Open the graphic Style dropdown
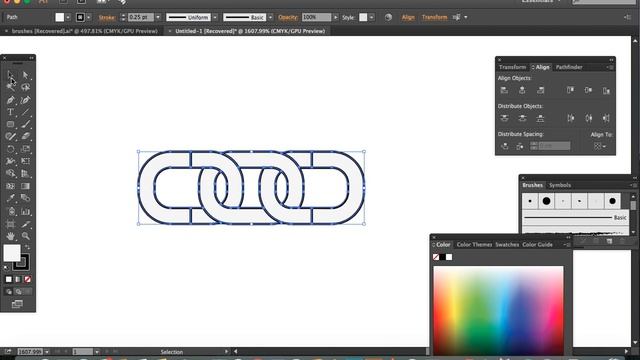The height and width of the screenshot is (360, 640). coord(371,17)
